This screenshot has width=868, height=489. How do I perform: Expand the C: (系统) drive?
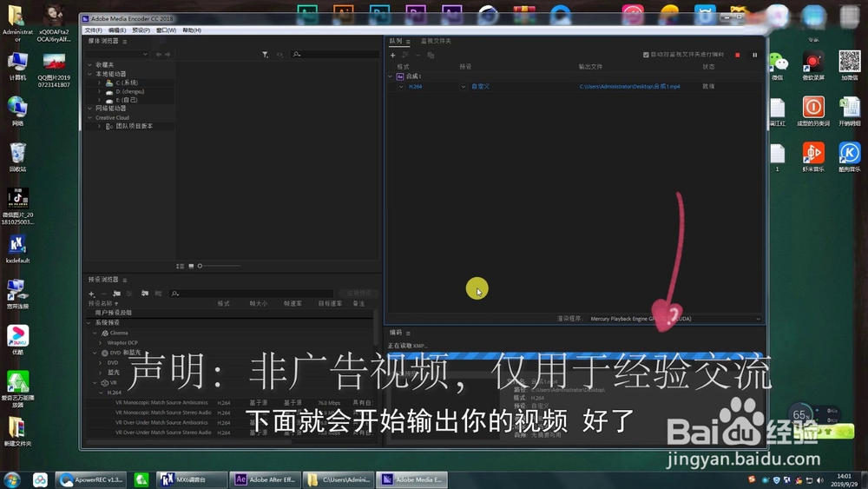click(x=99, y=83)
